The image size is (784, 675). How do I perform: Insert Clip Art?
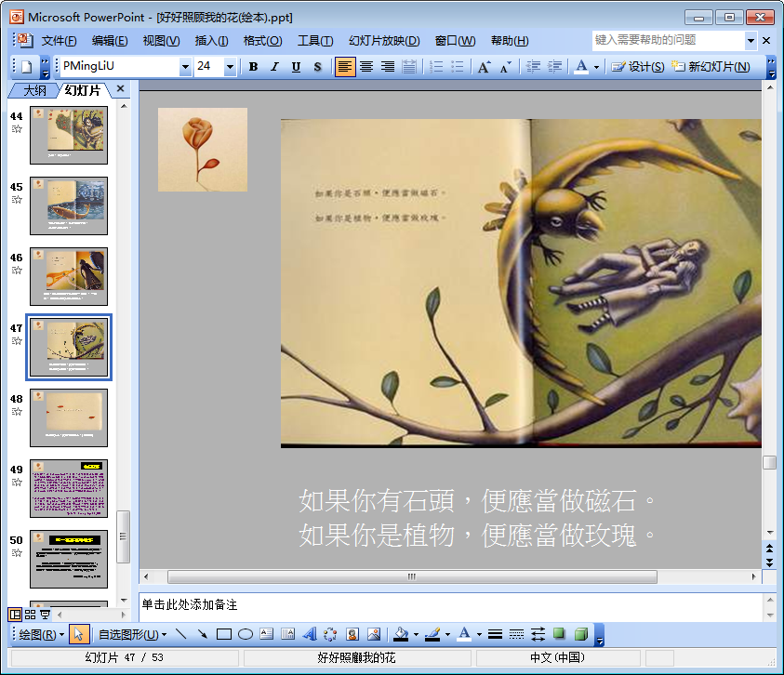click(x=352, y=634)
